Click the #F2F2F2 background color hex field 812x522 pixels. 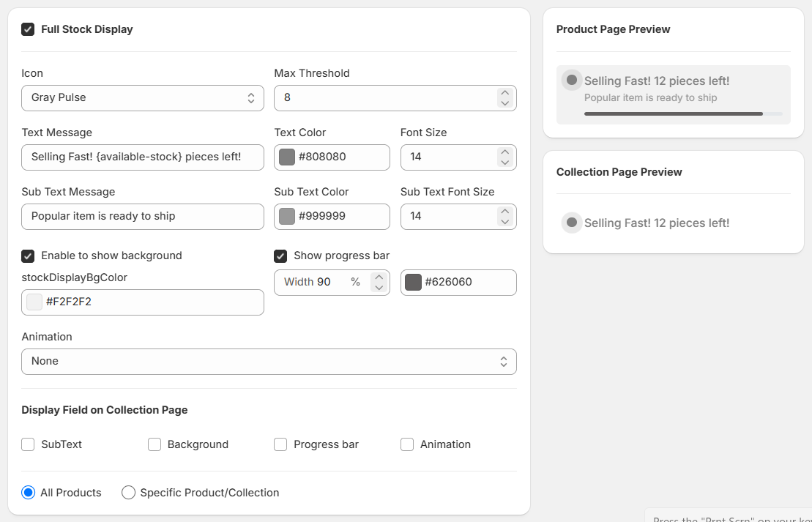(142, 302)
